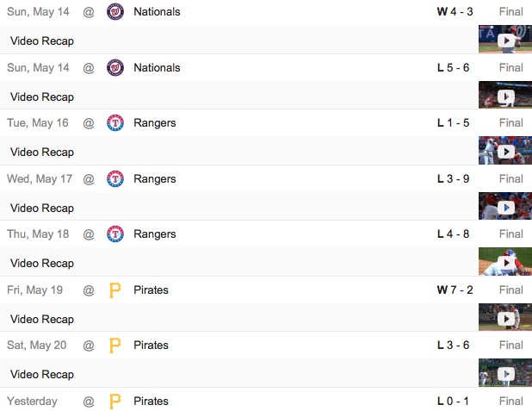Play video recap thumbnail for Sat, May 20

(x=504, y=373)
